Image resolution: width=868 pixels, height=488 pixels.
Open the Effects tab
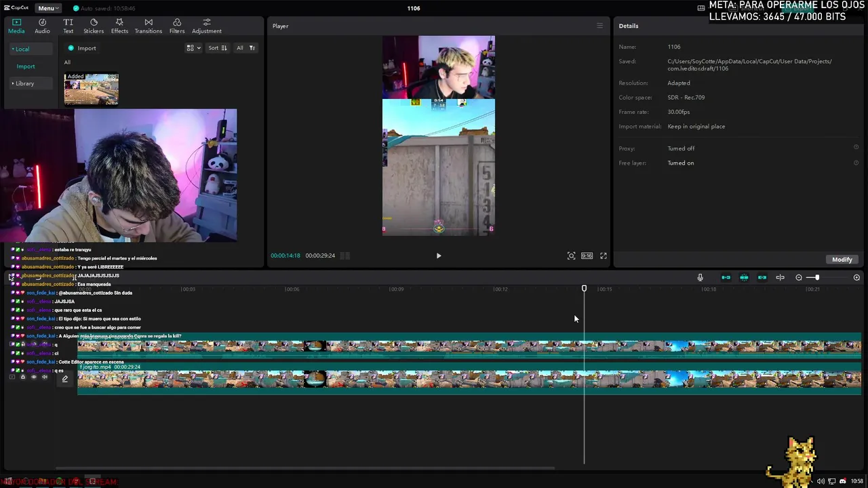point(119,26)
